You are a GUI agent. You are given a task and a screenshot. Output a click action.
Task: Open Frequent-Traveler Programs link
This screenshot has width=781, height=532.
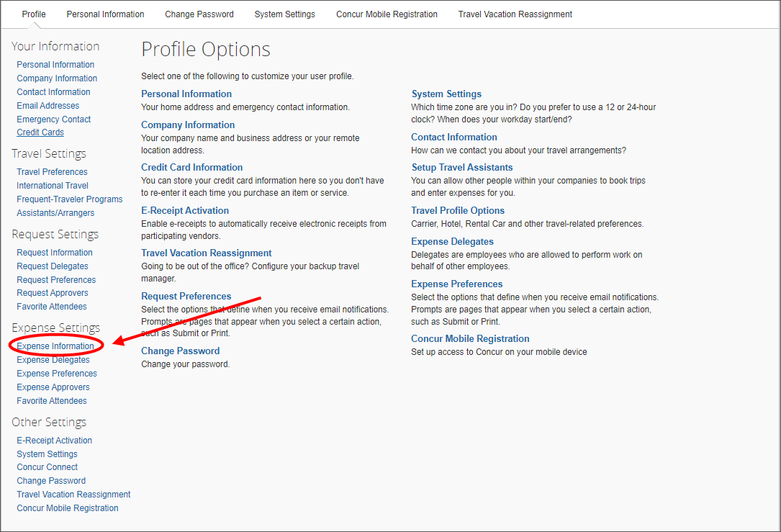[70, 199]
